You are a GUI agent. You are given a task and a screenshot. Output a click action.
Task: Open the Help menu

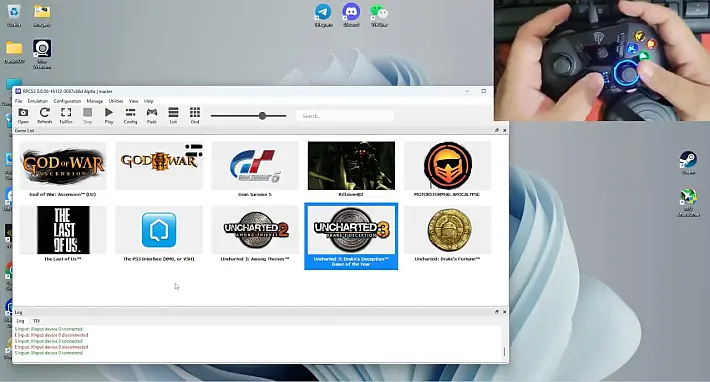(149, 101)
